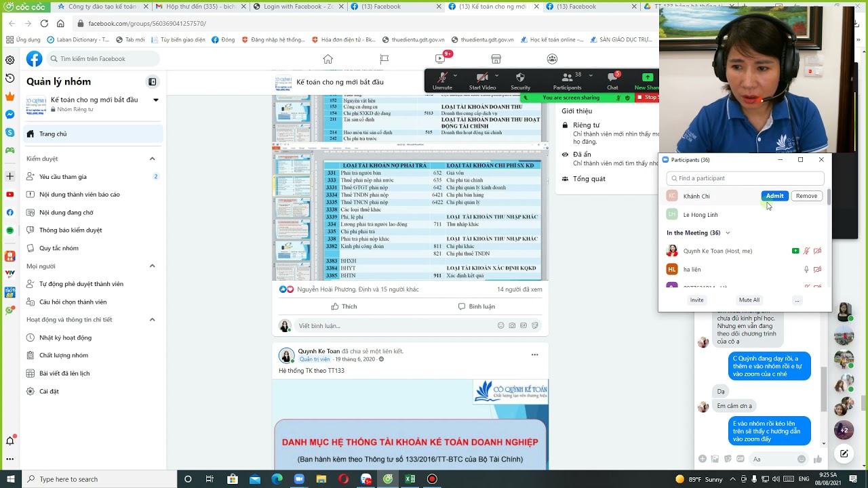Toggle video for Quynh Ke Toan host row
Image resolution: width=868 pixels, height=488 pixels.
tap(817, 251)
